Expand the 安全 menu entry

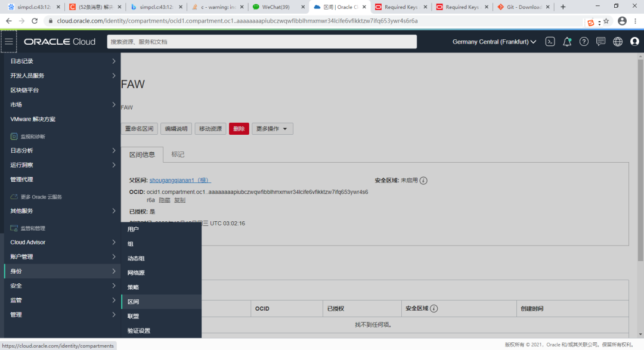[62, 286]
